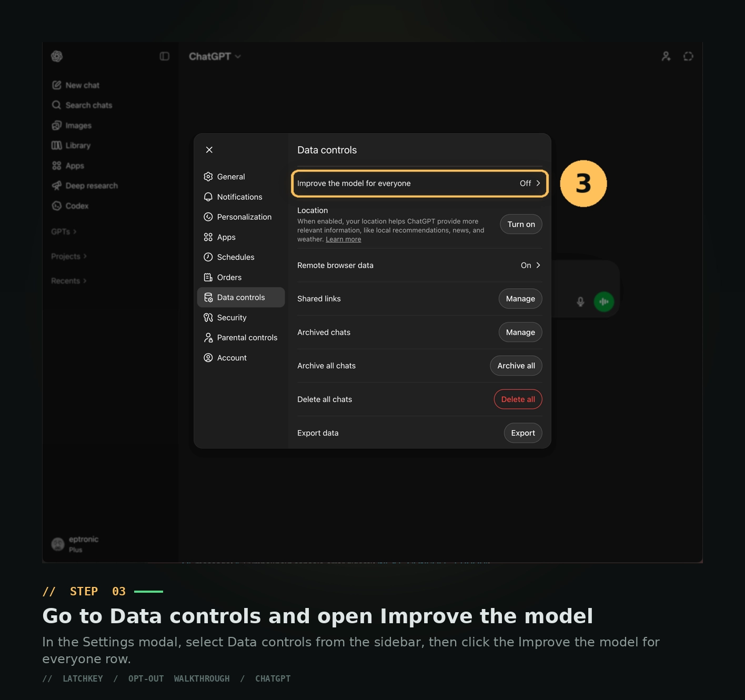This screenshot has width=745, height=700.
Task: Expand the GPTs section in sidebar
Action: coord(64,232)
